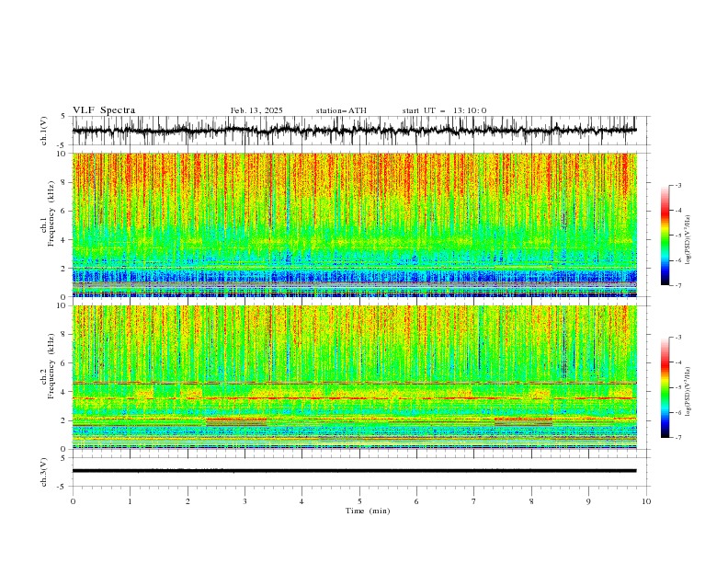
Task: Click the 'Time (min)' axis label
Action: pyautogui.click(x=368, y=511)
